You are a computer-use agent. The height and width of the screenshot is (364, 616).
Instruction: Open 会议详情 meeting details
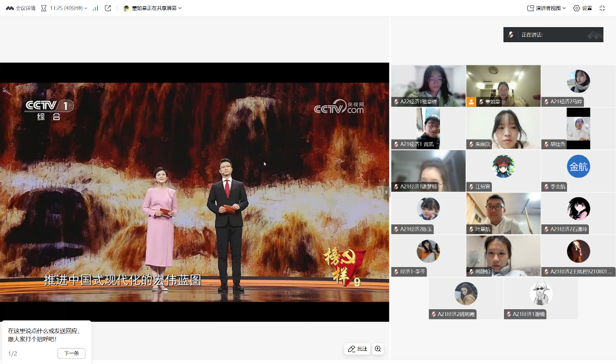20,8
